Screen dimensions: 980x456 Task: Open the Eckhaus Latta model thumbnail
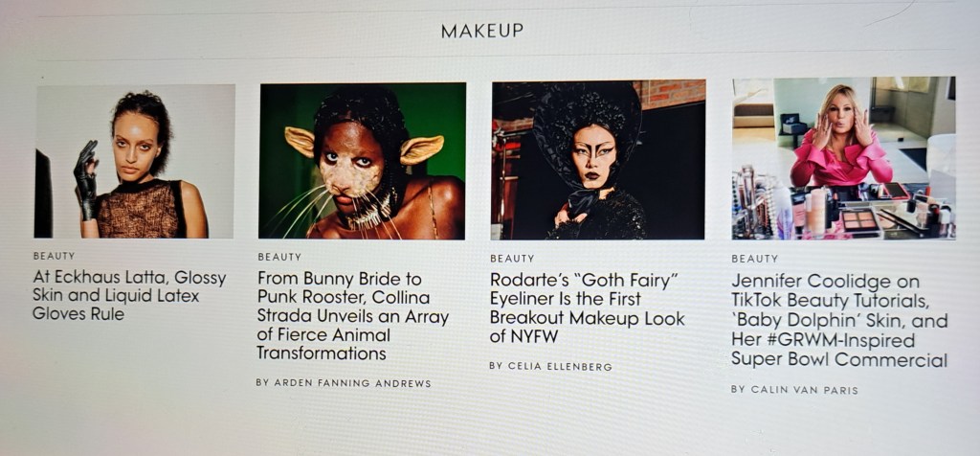tap(134, 161)
